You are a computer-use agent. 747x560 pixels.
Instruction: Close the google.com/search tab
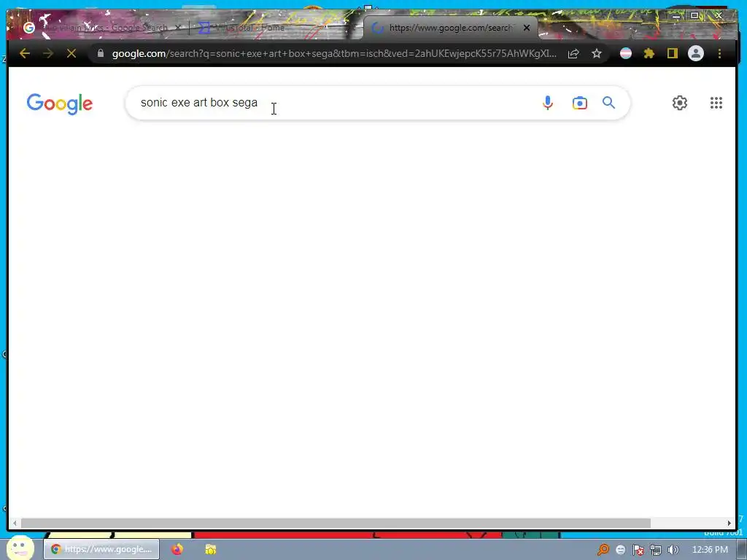(x=527, y=28)
